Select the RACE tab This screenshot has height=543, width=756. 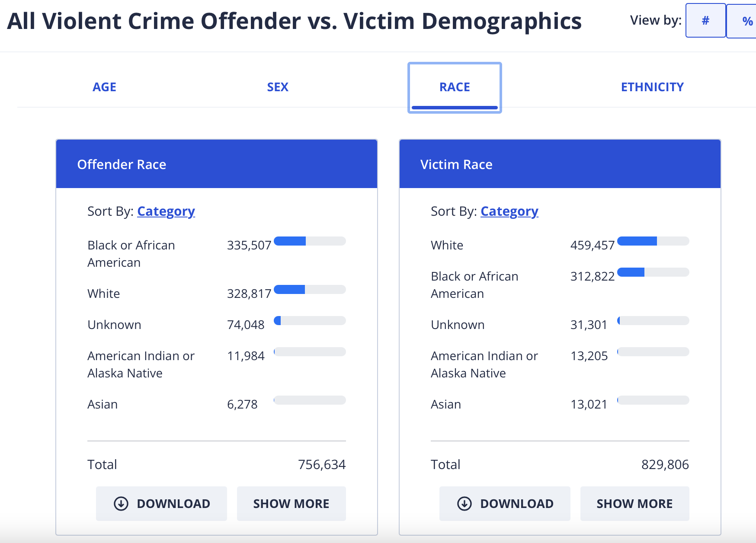coord(455,87)
